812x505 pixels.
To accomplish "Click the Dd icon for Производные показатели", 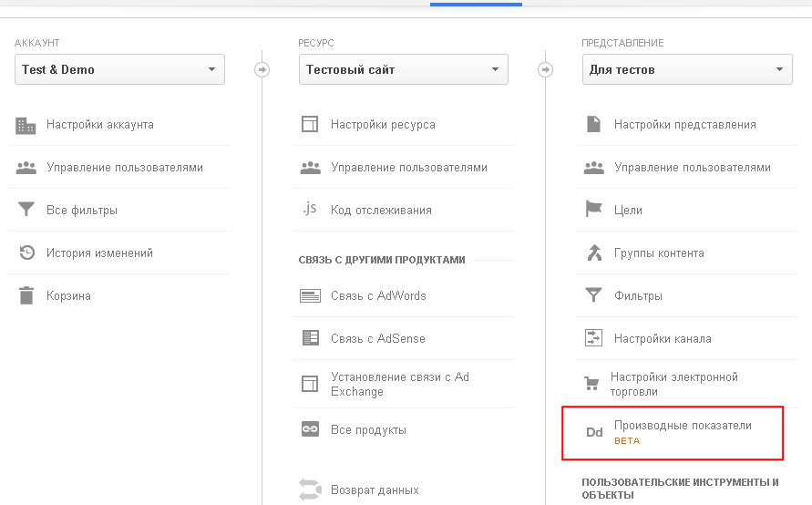I will pyautogui.click(x=594, y=433).
